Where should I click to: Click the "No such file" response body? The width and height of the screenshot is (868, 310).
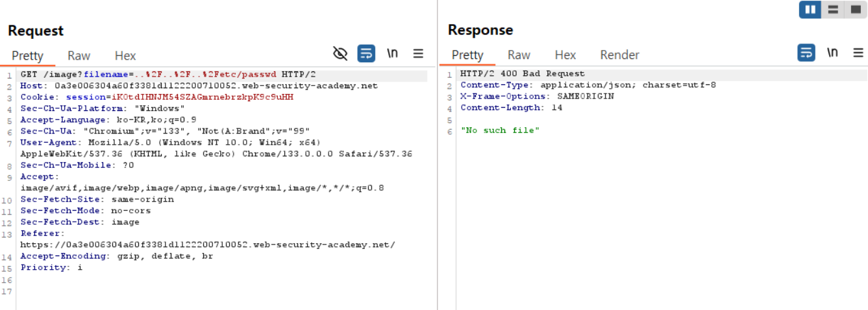coord(500,130)
